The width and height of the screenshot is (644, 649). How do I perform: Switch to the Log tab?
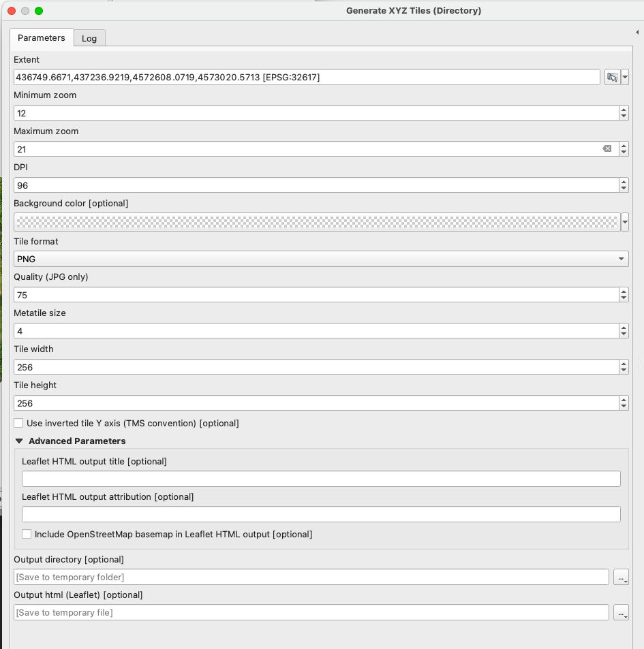(x=89, y=39)
